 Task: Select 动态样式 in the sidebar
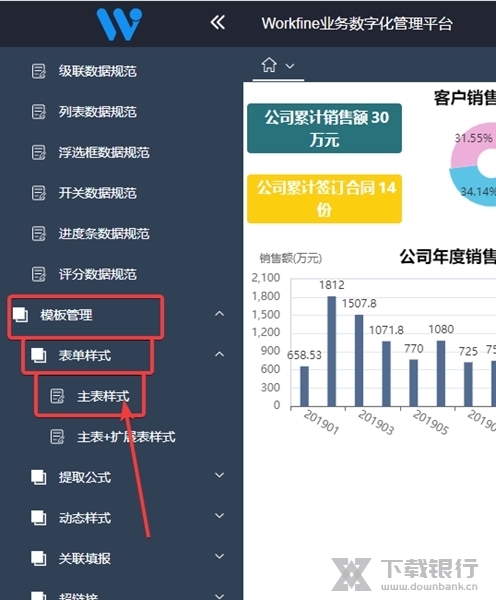pyautogui.click(x=85, y=518)
